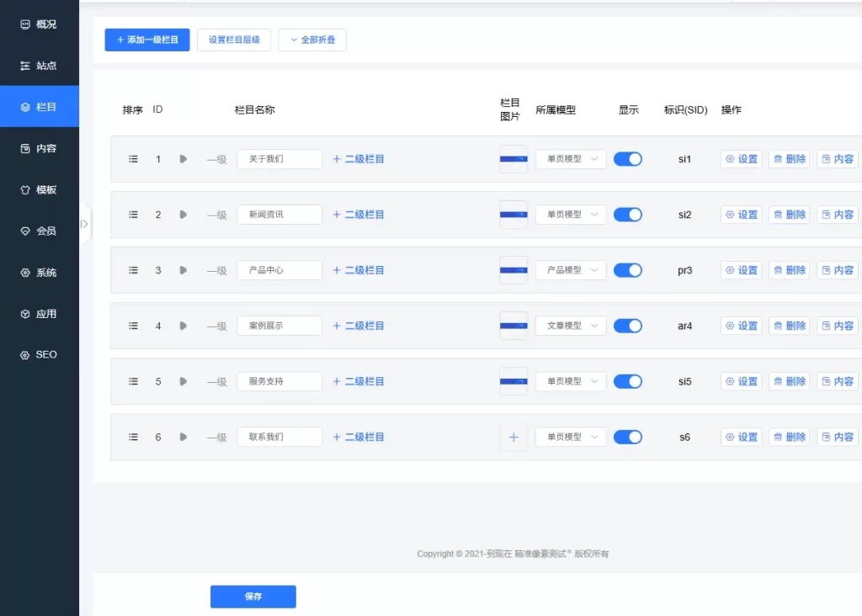Open 设置 for the 关于我们 column
862x616 pixels.
pos(741,159)
